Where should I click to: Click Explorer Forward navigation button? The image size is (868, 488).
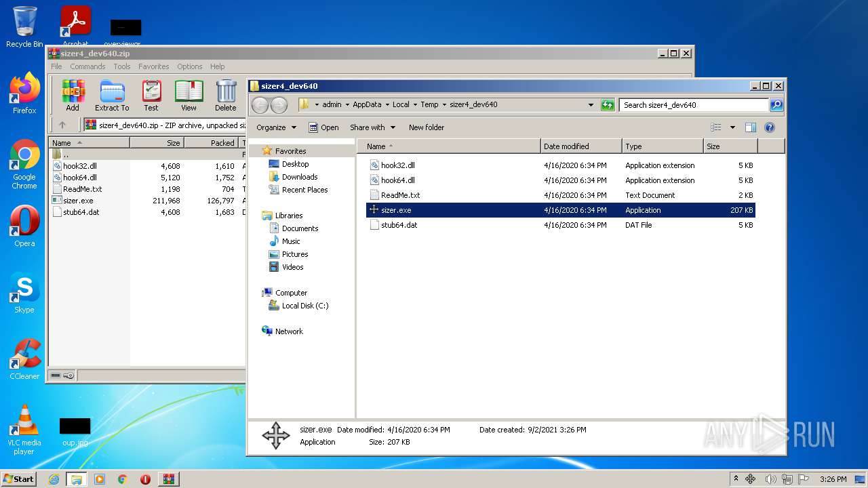pos(279,105)
